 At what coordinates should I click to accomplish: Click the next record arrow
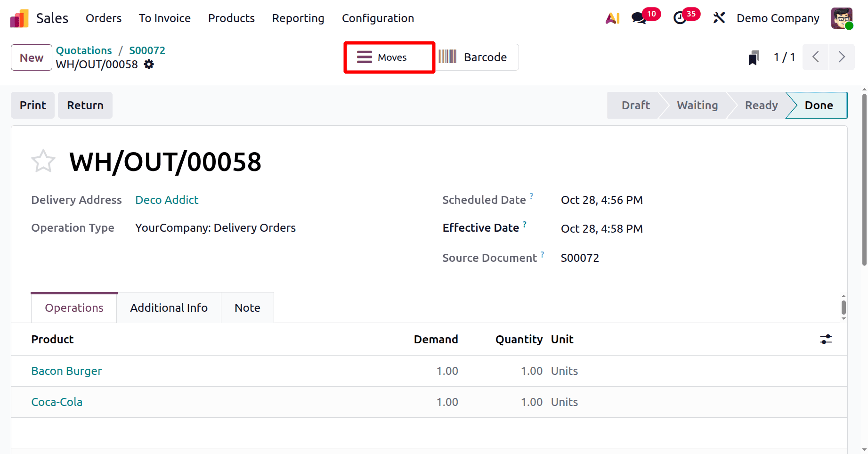pyautogui.click(x=842, y=57)
